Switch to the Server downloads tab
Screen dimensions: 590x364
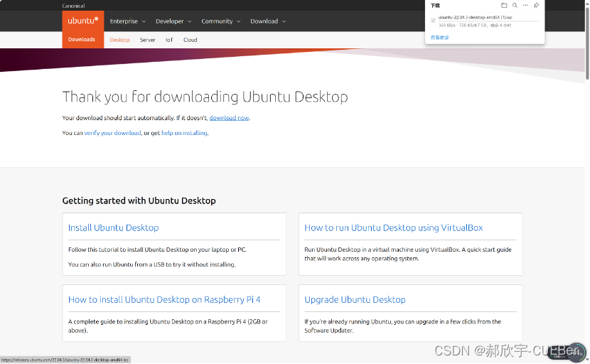pyautogui.click(x=148, y=40)
